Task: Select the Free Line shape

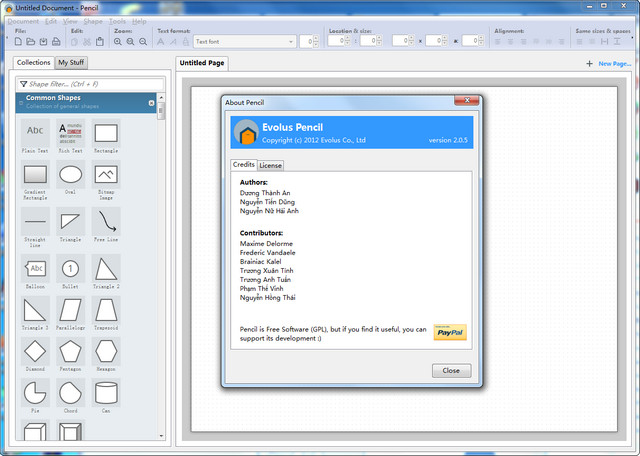Action: tap(106, 225)
